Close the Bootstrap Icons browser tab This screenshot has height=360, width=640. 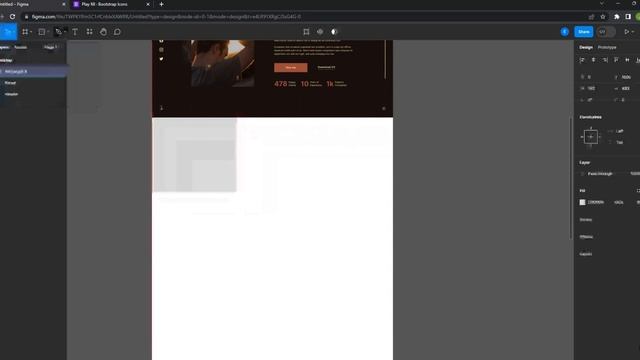(x=148, y=4)
